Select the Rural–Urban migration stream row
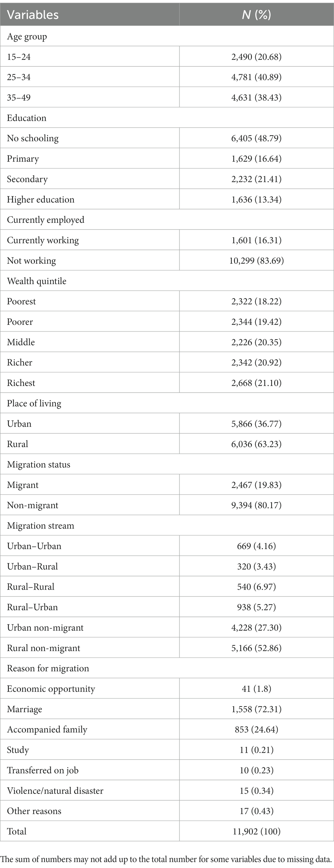Viewport: 334px width, 868px height. (167, 607)
